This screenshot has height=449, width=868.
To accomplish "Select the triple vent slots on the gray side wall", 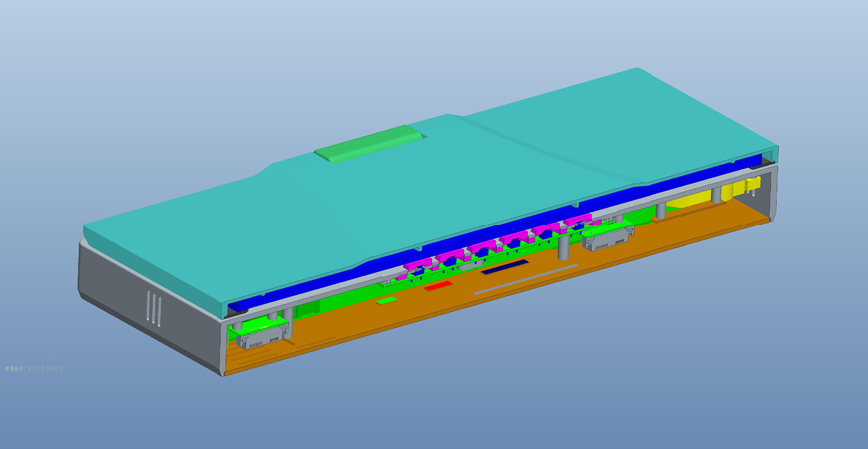I will tap(154, 309).
